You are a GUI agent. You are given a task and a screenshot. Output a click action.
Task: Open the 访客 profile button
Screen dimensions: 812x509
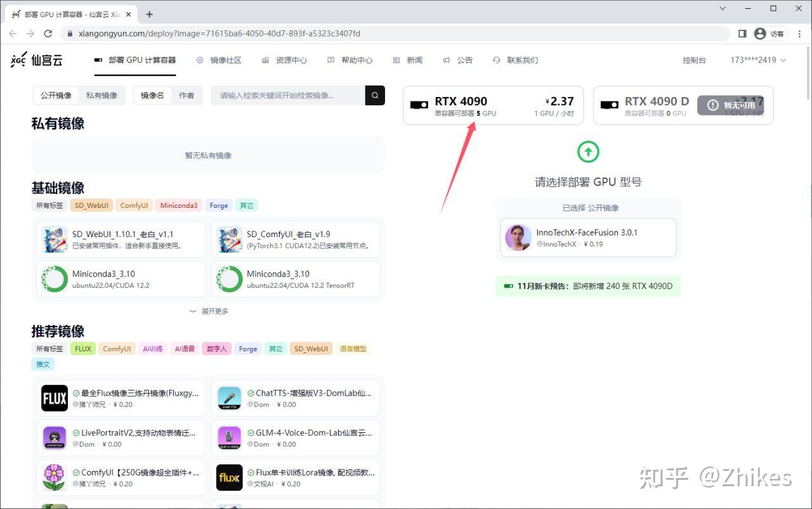click(x=769, y=34)
